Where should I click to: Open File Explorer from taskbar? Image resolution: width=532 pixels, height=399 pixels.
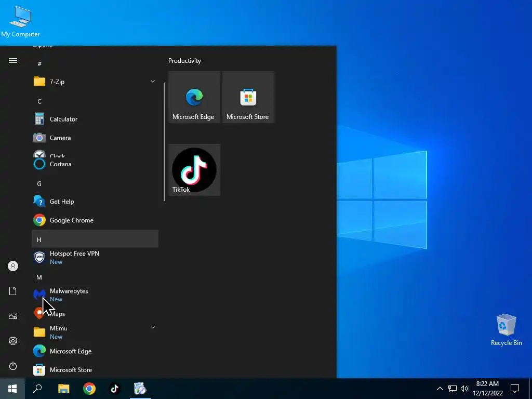click(x=63, y=389)
